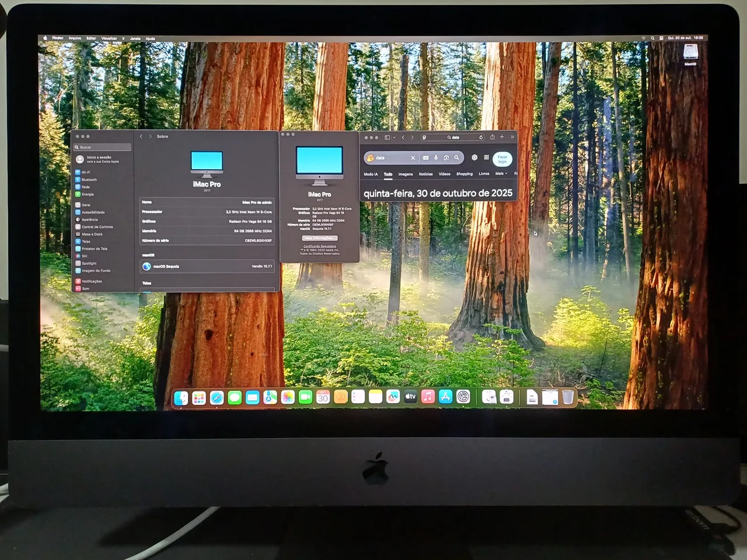Open Music from the Dock
This screenshot has height=560, width=747.
coord(428,397)
